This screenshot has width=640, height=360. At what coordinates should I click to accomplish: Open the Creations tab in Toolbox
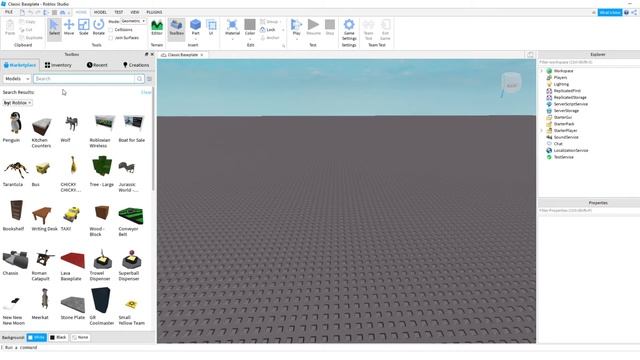click(x=136, y=65)
